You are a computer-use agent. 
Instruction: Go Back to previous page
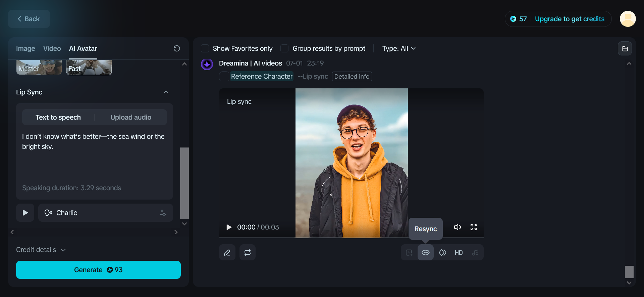tap(29, 19)
